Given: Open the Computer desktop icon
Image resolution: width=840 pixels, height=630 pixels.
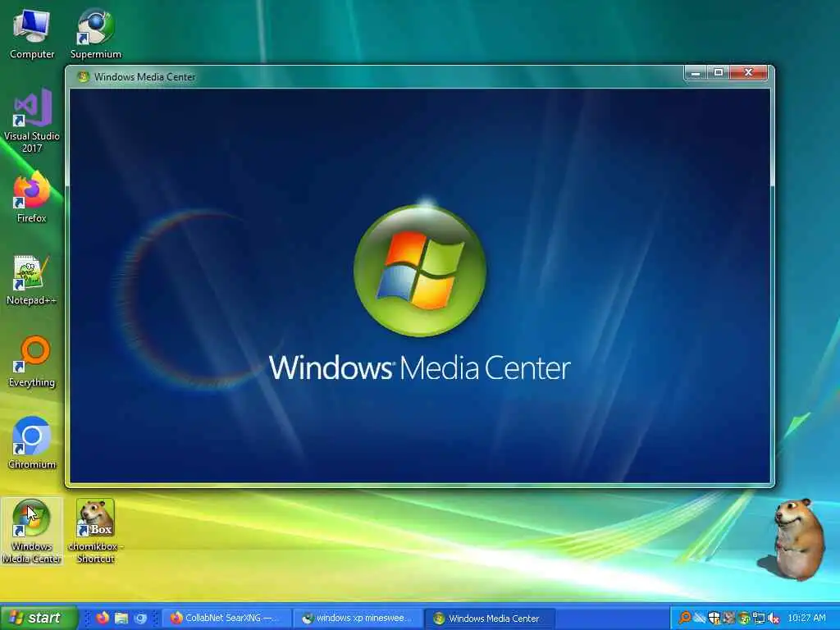Looking at the screenshot, I should click(32, 34).
